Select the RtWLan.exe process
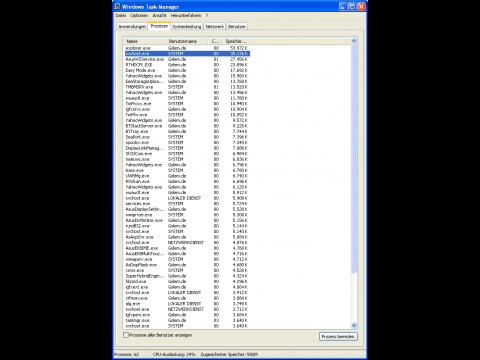480x360 pixels. (187, 181)
